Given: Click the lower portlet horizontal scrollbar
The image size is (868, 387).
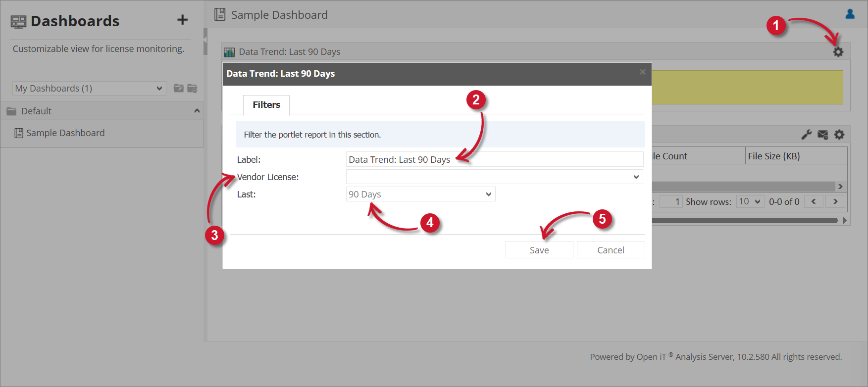Looking at the screenshot, I should coord(745,220).
